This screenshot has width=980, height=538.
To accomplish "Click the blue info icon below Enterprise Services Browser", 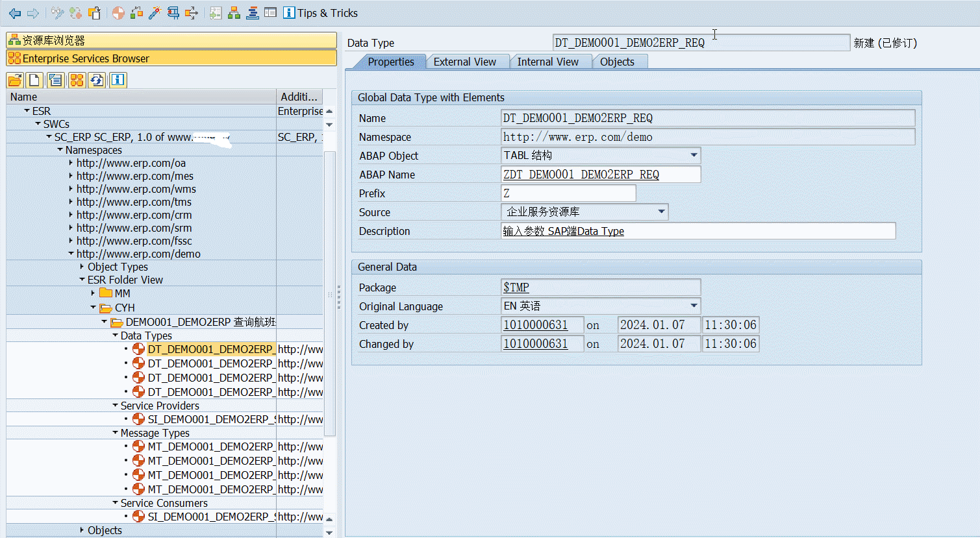I will pyautogui.click(x=118, y=80).
